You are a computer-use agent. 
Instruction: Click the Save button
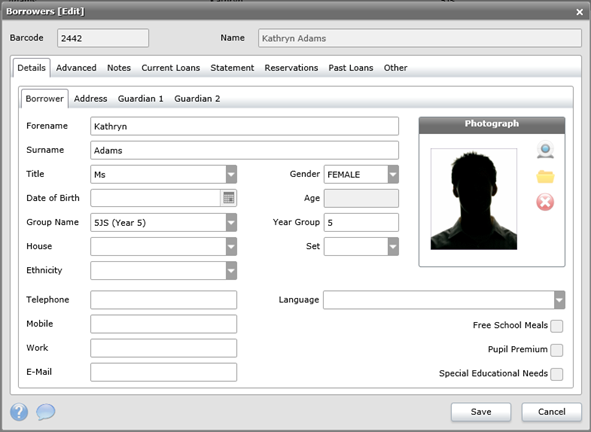[481, 412]
